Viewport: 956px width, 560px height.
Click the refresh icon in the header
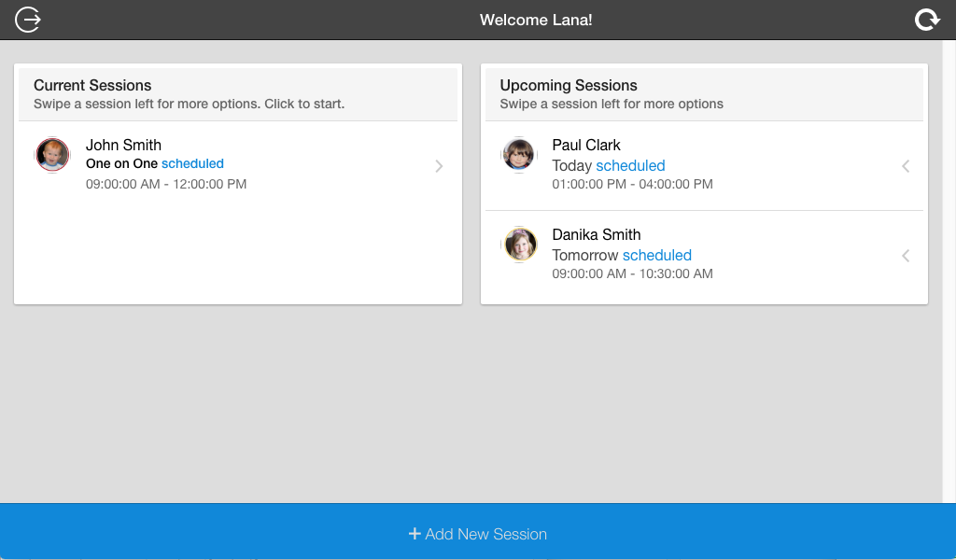[x=927, y=20]
